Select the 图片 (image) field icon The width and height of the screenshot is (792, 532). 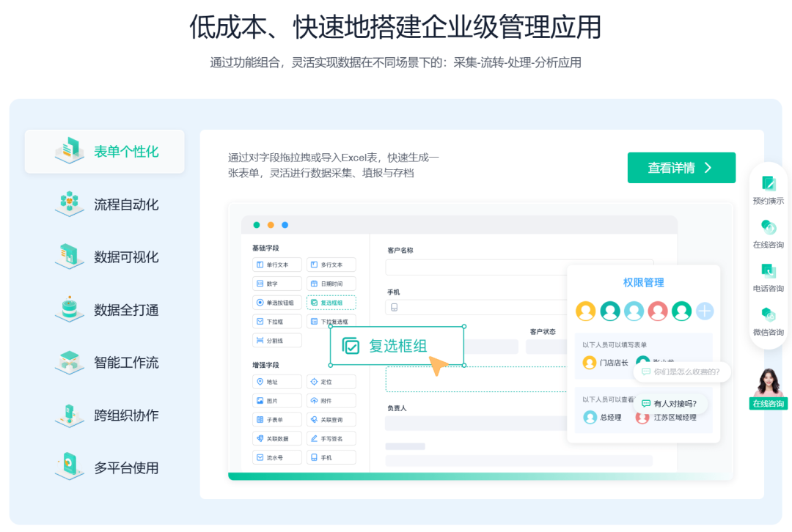(276, 400)
